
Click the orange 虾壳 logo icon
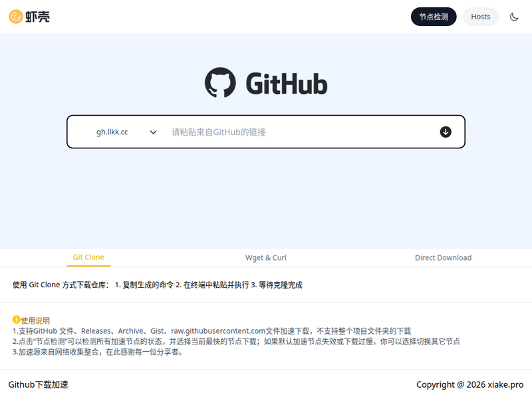pyautogui.click(x=15, y=16)
